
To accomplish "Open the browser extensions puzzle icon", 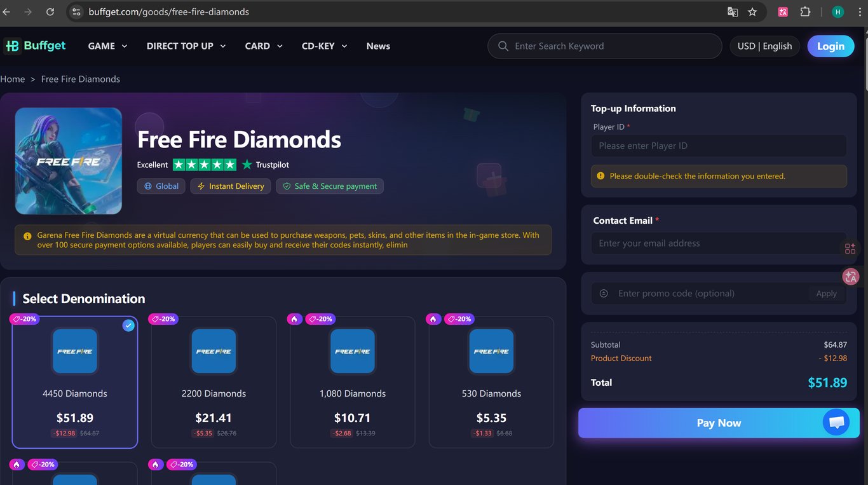I will point(805,12).
